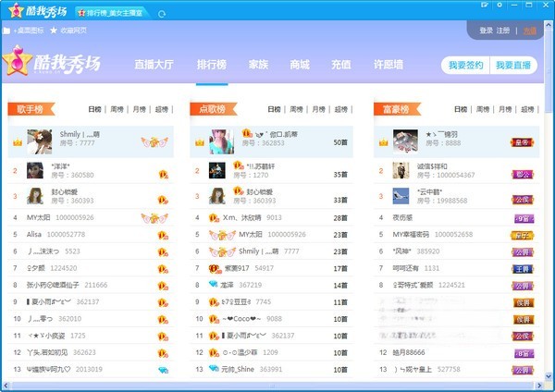This screenshot has height=392, width=555.
Task: Click the 收藏网页 link text
Action: [73, 31]
